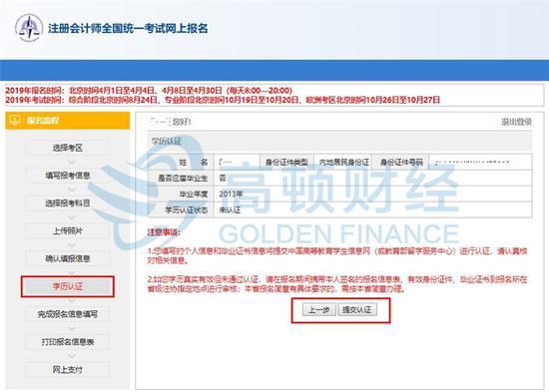Viewport: 549px width, 392px height.
Task: Open the 确认填报信息 step
Action: 67,258
